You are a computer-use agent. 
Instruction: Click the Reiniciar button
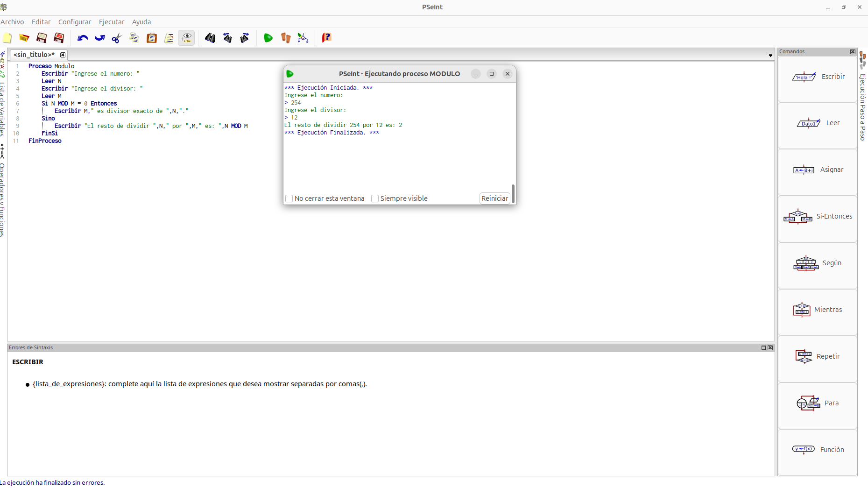(494, 198)
